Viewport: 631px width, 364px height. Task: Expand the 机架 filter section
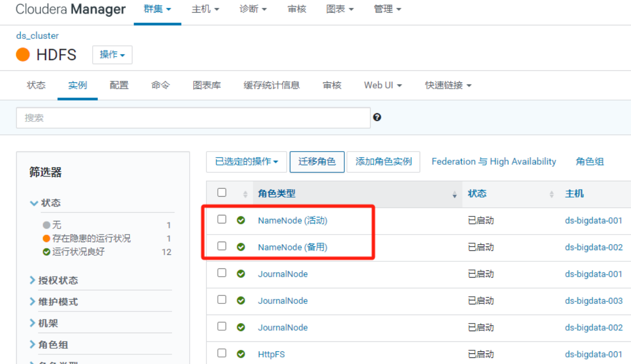point(44,323)
